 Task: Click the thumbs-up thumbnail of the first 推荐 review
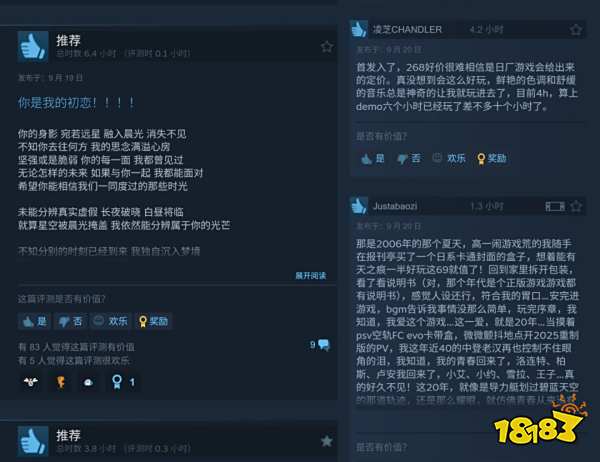click(x=33, y=47)
